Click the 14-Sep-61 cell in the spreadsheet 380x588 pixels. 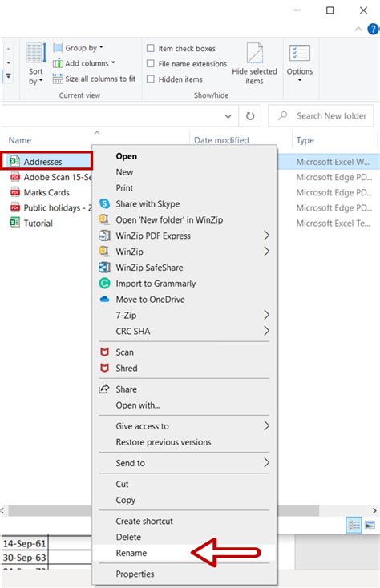click(24, 543)
